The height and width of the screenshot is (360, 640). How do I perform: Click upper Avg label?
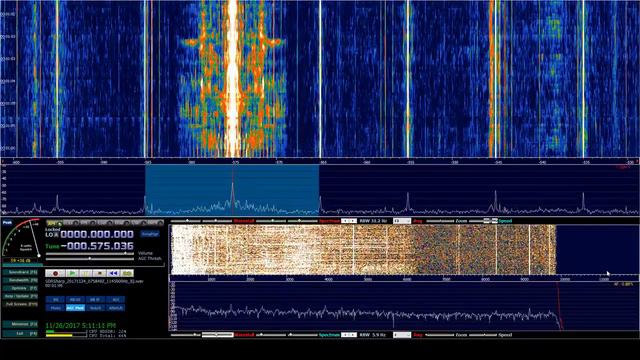[418, 221]
